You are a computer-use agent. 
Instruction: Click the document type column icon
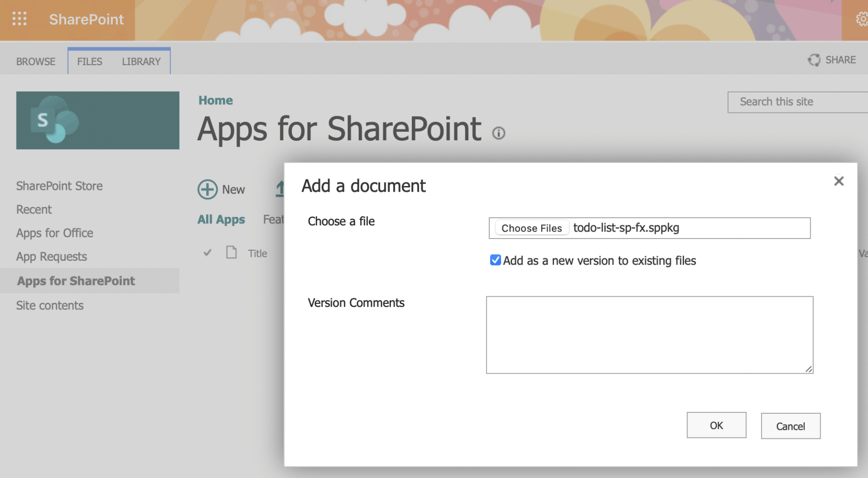[x=231, y=253]
